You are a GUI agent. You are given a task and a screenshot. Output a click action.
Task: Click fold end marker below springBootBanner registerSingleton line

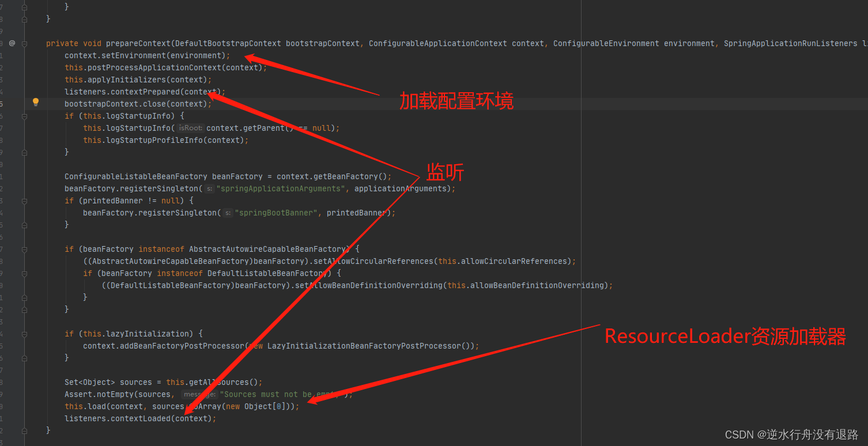pyautogui.click(x=24, y=225)
